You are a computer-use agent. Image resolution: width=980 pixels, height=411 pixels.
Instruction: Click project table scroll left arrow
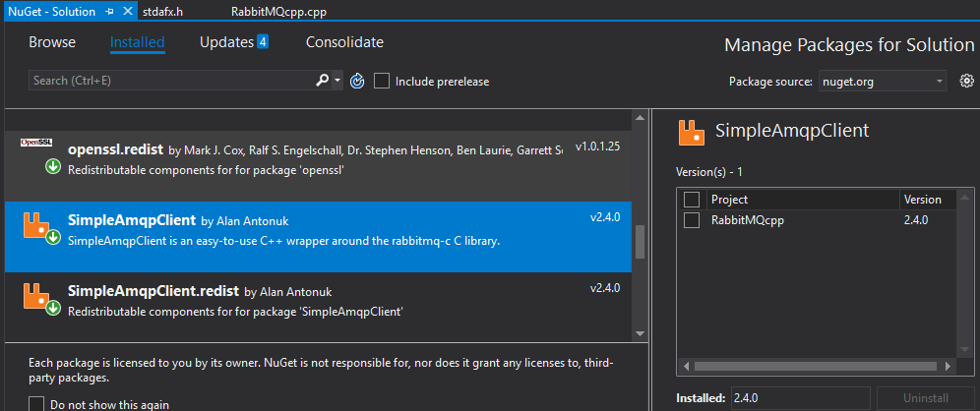pos(686,366)
